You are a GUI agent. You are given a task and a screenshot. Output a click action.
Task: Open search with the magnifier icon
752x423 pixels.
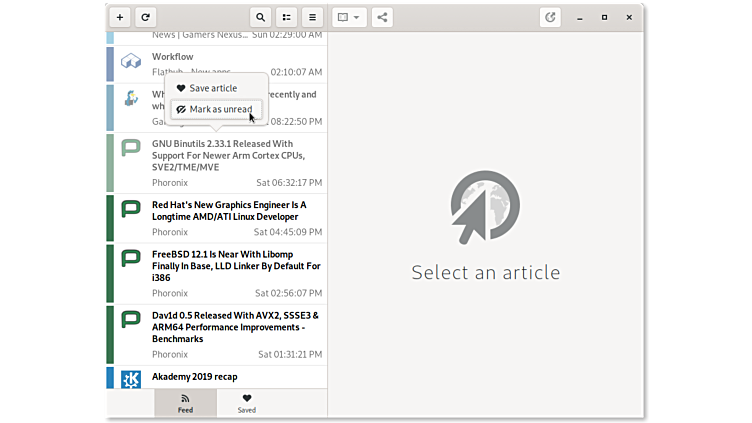[x=261, y=17]
